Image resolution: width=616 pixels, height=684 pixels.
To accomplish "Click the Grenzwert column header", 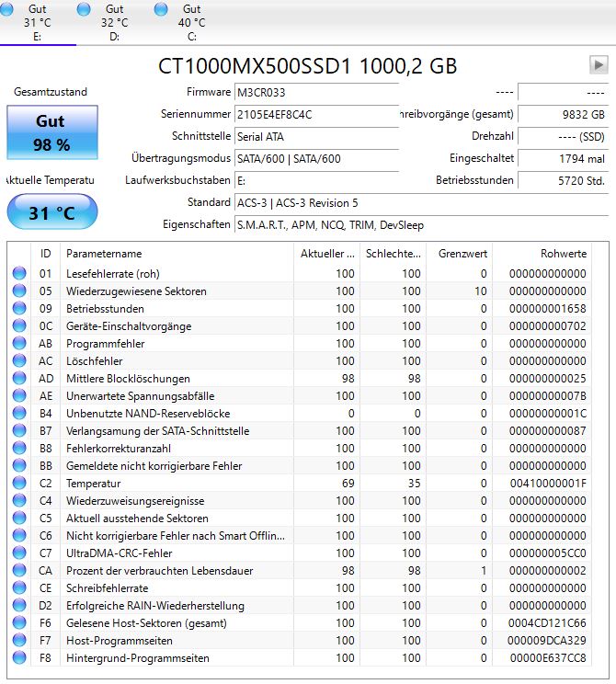I will (x=459, y=254).
